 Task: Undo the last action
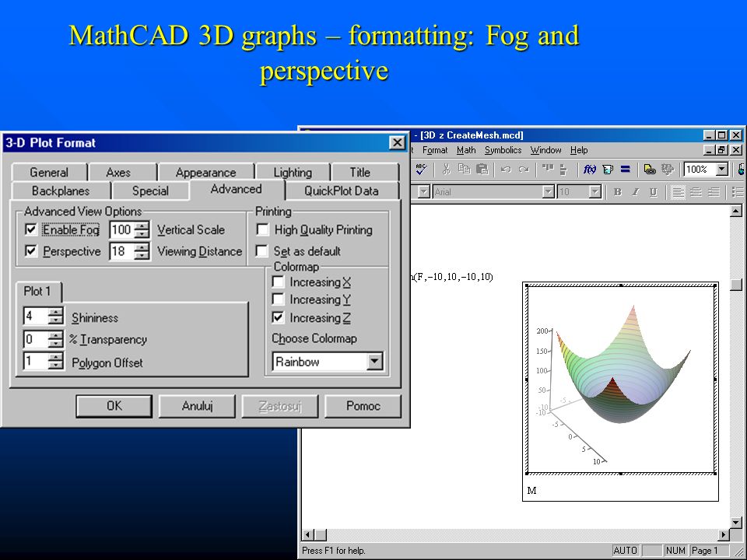coord(506,169)
